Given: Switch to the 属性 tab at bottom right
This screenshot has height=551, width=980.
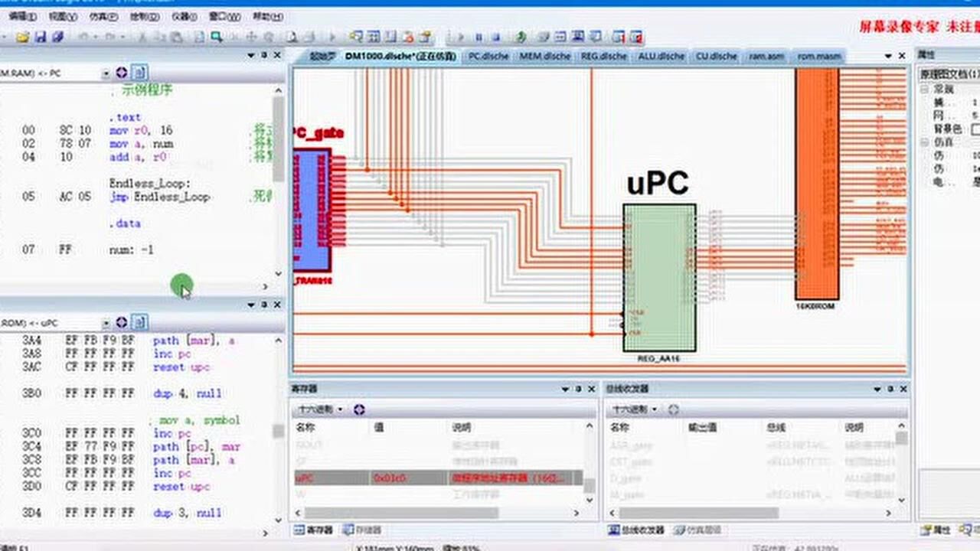Looking at the screenshot, I should click(935, 530).
